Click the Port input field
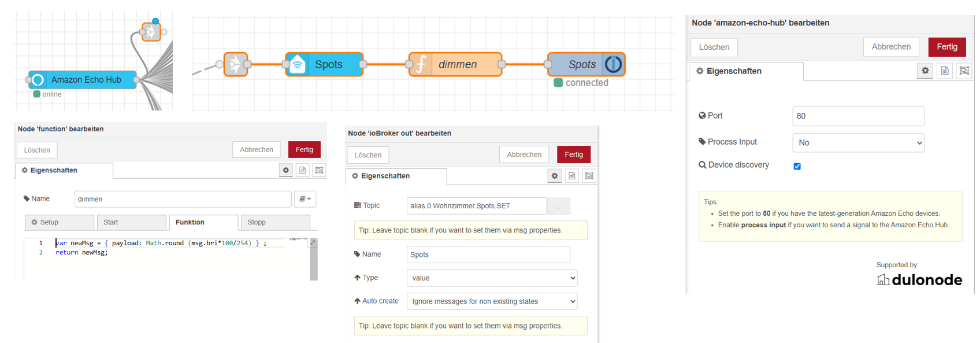This screenshot has width=980, height=343. point(858,116)
